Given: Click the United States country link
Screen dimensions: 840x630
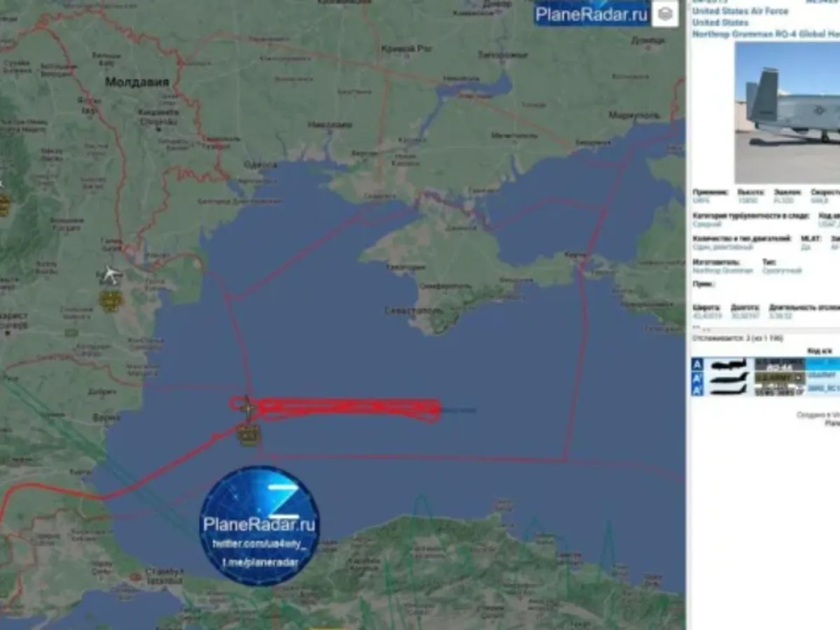Looking at the screenshot, I should 717,22.
